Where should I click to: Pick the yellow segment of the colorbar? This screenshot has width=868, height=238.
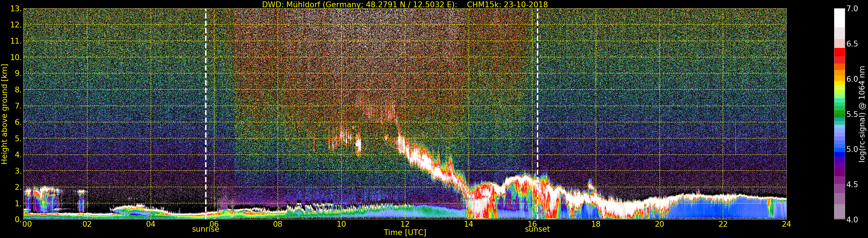pyautogui.click(x=839, y=83)
